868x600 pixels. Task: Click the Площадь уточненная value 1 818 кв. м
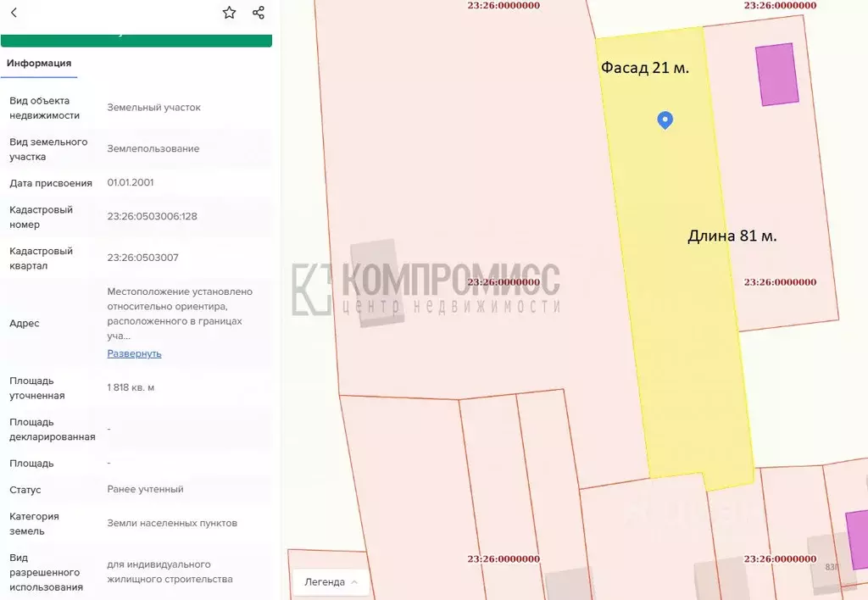coord(132,387)
